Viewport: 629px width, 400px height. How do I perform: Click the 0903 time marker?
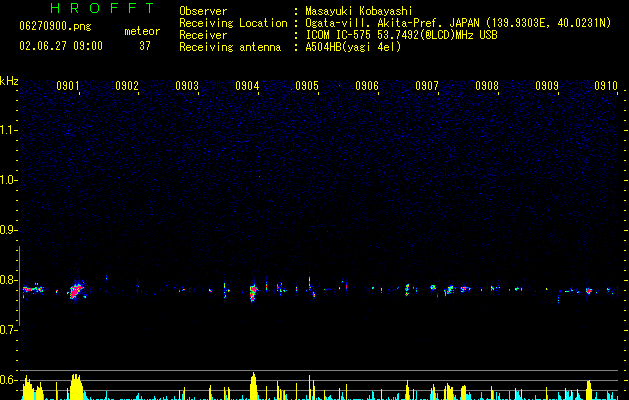(x=187, y=86)
